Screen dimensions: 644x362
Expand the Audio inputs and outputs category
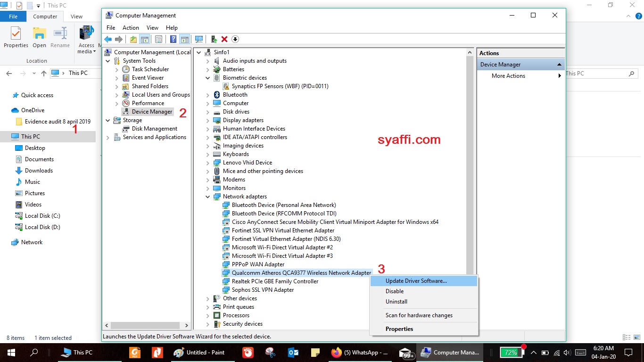(x=207, y=61)
